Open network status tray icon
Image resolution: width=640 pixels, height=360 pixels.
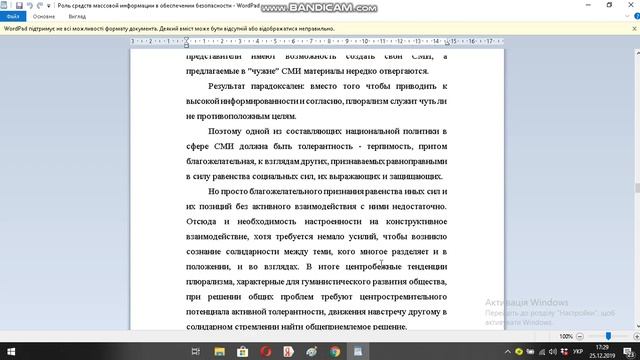click(x=542, y=351)
